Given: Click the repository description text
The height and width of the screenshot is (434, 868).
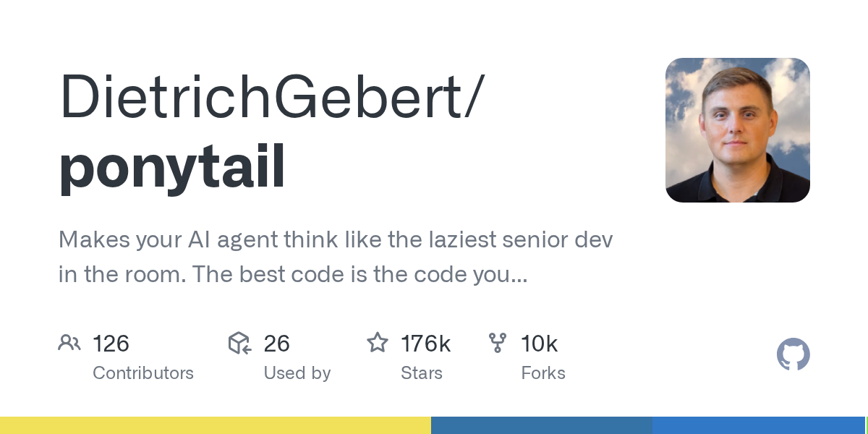Looking at the screenshot, I should coord(336,257).
